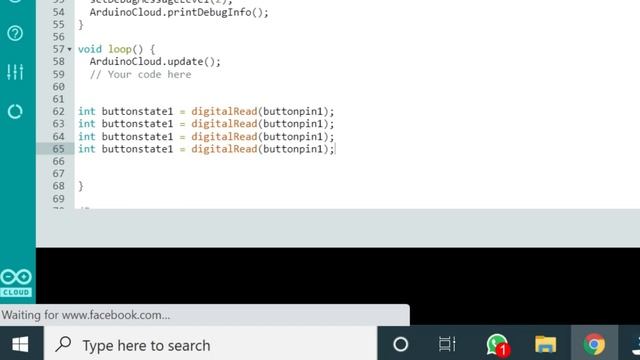The height and width of the screenshot is (360, 640).
Task: Click buttonstate1 on line 63
Action: [137, 124]
